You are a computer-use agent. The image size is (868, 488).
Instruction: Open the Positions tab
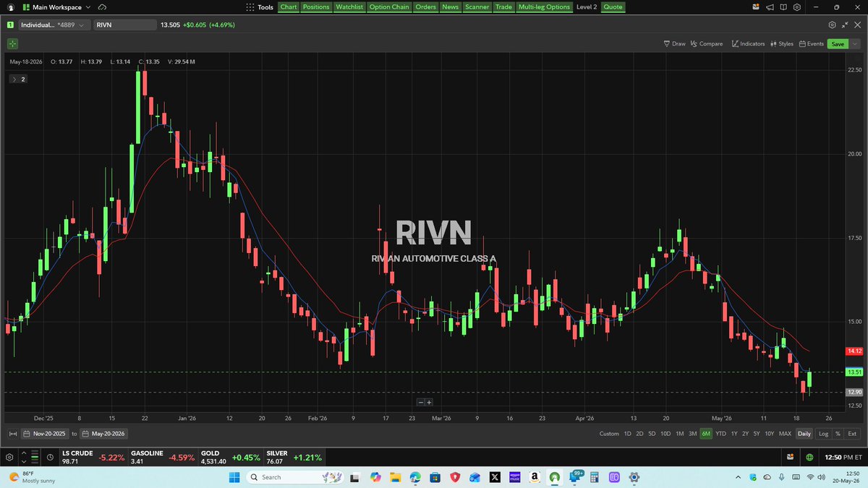coord(315,7)
